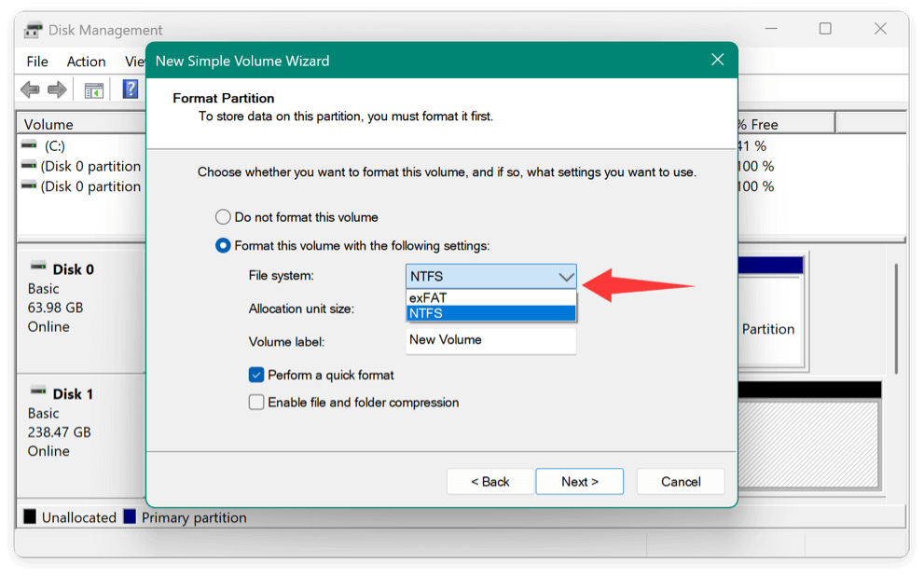Go back with the < Back button
Viewport: 924px width, 576px height.
click(x=490, y=482)
